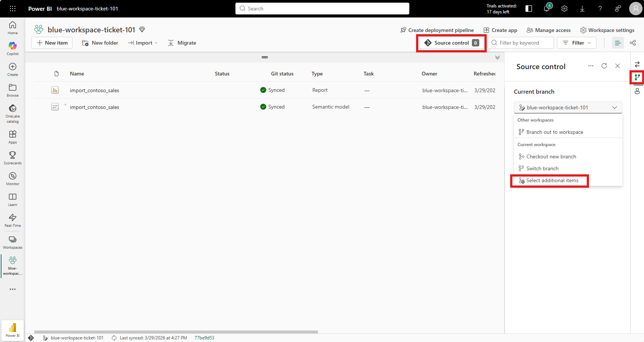Click Last synced status in footer

tap(149, 338)
